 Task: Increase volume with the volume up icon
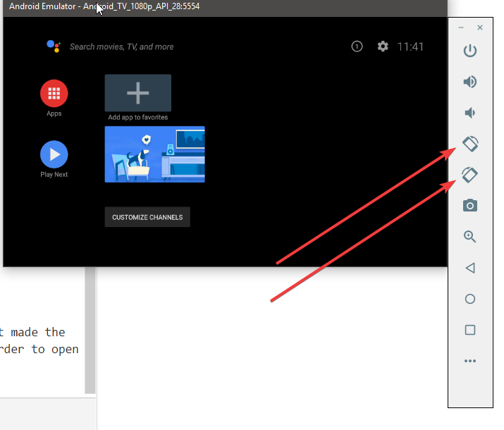click(x=470, y=82)
